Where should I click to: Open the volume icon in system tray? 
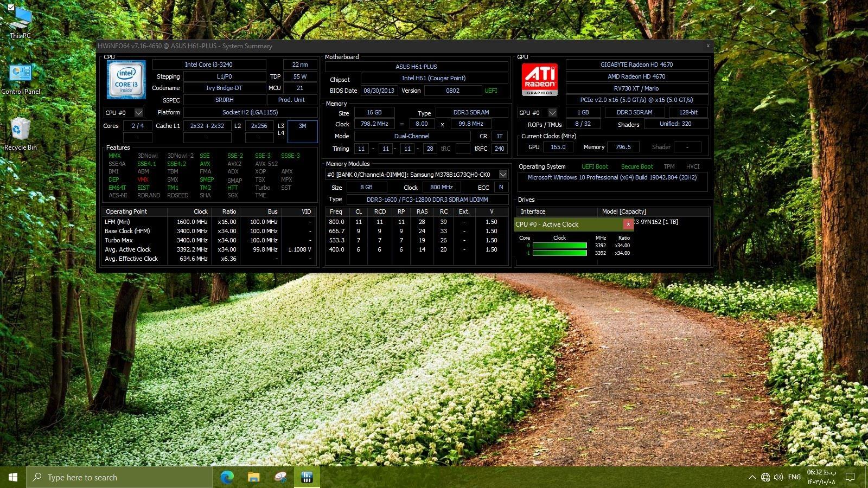coord(778,477)
